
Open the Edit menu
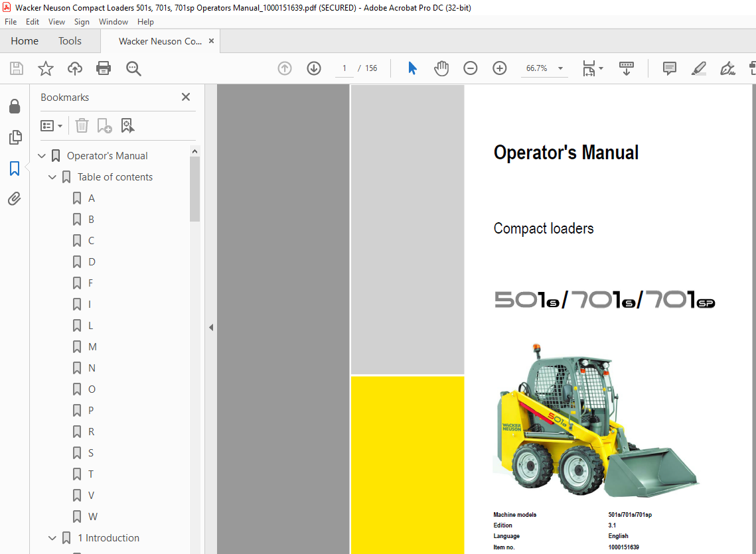point(33,22)
